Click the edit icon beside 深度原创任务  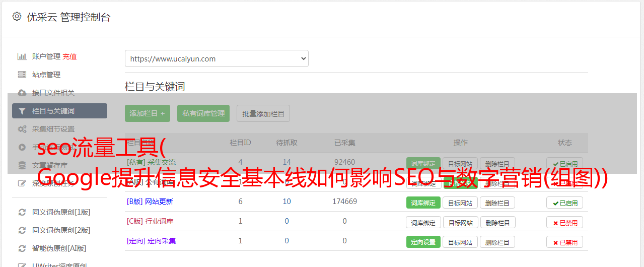(x=22, y=183)
